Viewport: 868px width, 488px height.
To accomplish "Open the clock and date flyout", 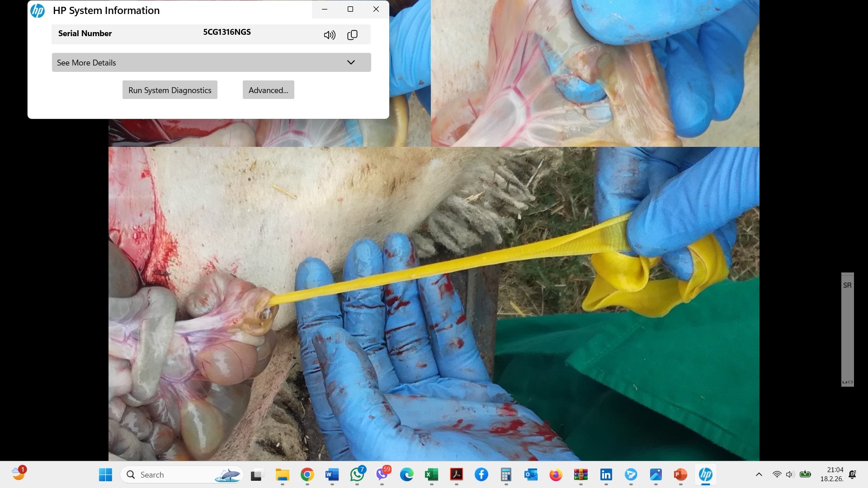I will (832, 474).
